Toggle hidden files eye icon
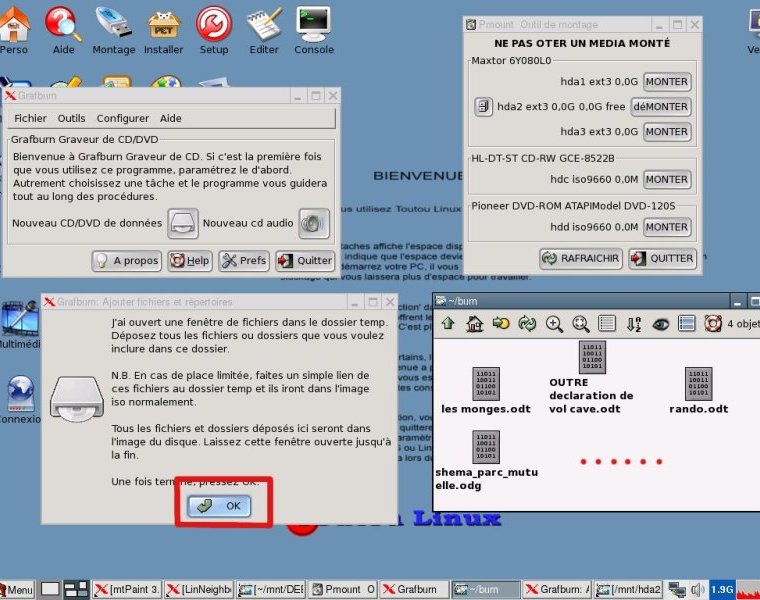Screen dimensions: 760x600 tap(660, 323)
